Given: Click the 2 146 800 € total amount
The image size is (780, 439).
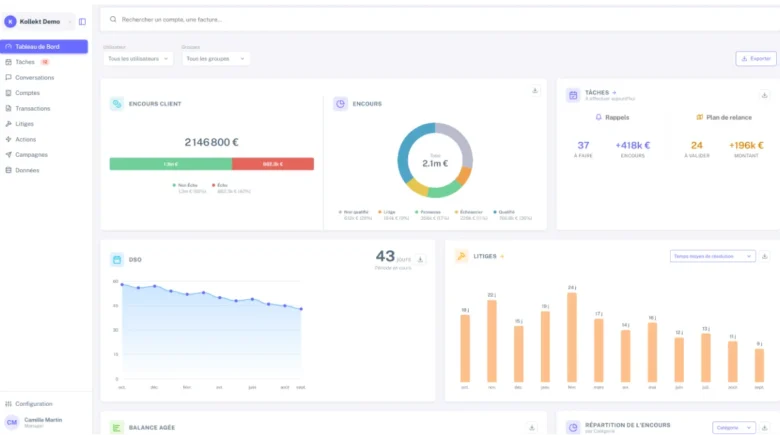Looking at the screenshot, I should pyautogui.click(x=211, y=142).
